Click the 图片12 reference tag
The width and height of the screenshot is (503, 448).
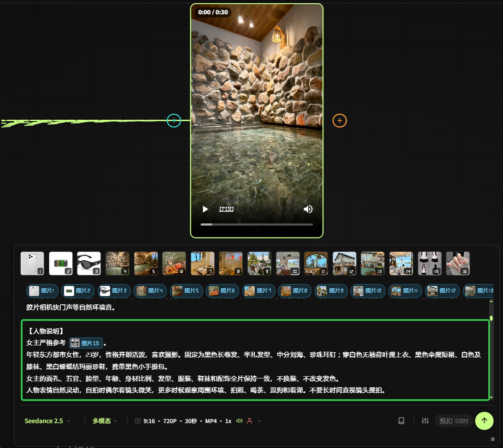coord(442,291)
